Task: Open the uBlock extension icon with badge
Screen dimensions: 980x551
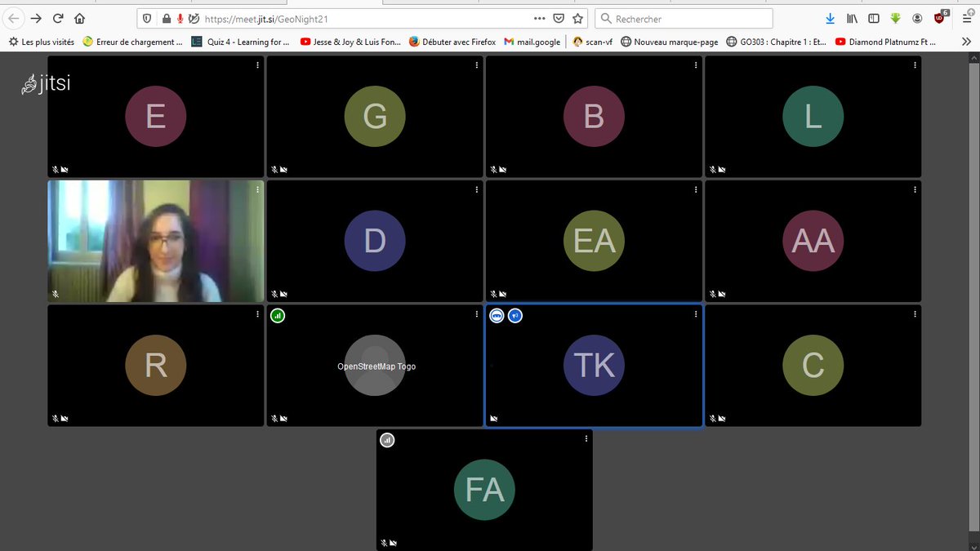Action: (x=940, y=17)
